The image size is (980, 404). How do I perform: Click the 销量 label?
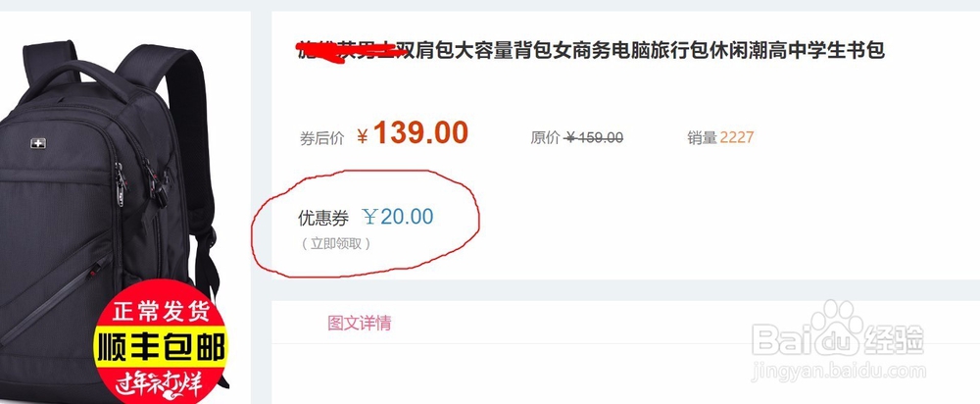pos(702,137)
